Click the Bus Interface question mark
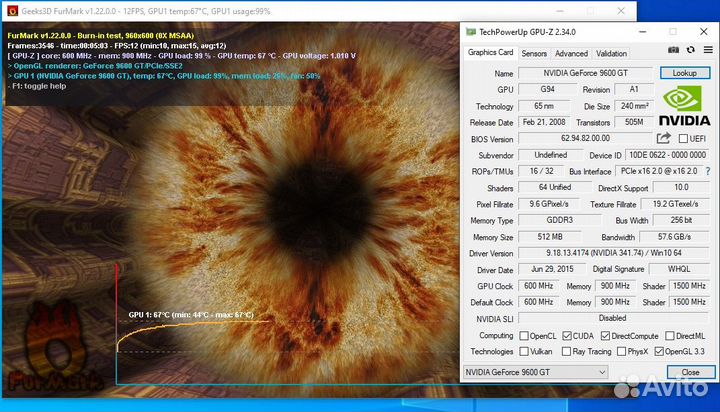 (708, 171)
